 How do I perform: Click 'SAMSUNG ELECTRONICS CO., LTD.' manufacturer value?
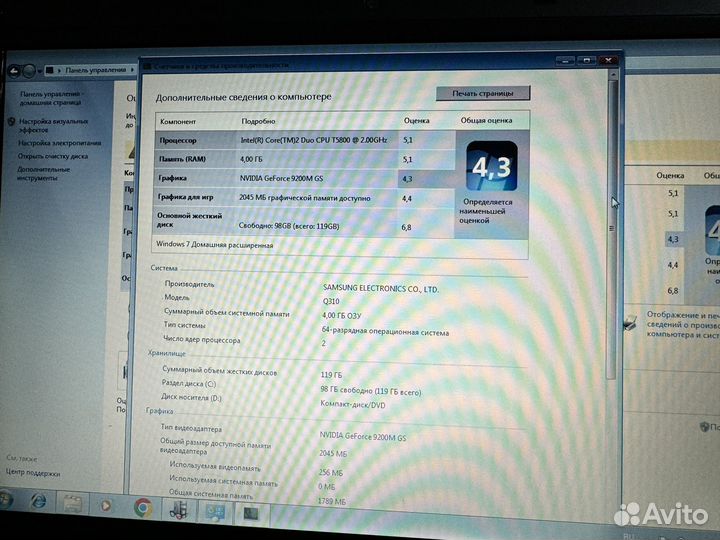381,288
